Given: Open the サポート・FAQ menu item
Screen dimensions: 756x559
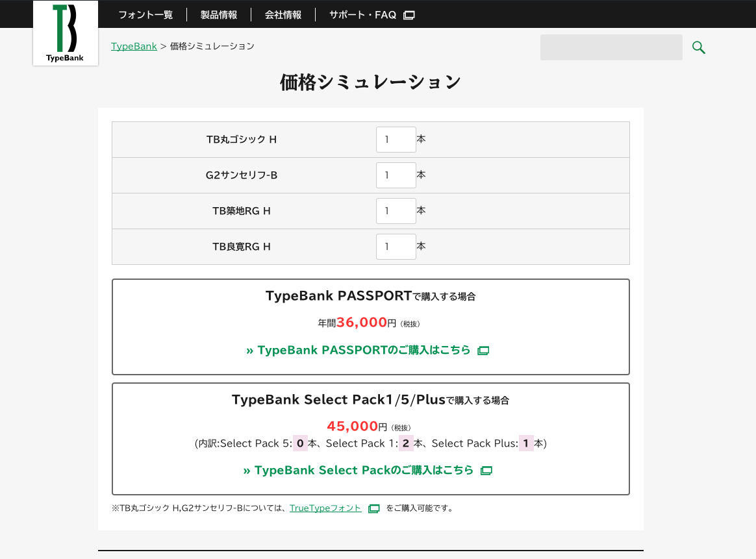Looking at the screenshot, I should (362, 15).
